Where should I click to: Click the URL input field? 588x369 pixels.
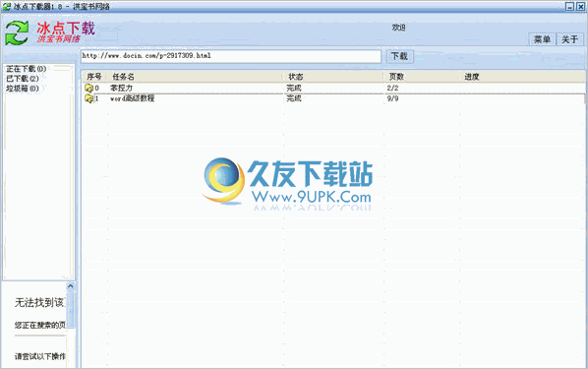(231, 56)
